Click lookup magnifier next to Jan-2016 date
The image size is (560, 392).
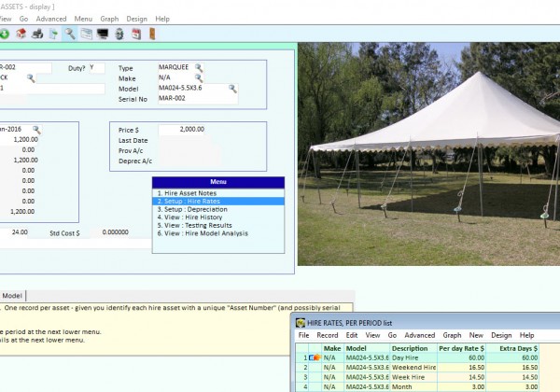[36, 130]
